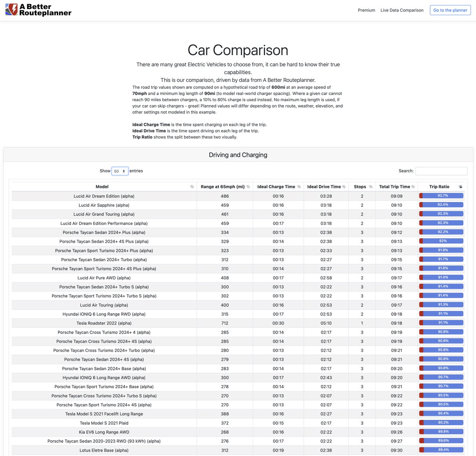Open the Premium page
Viewport: 476px width, 456px height.
(367, 10)
